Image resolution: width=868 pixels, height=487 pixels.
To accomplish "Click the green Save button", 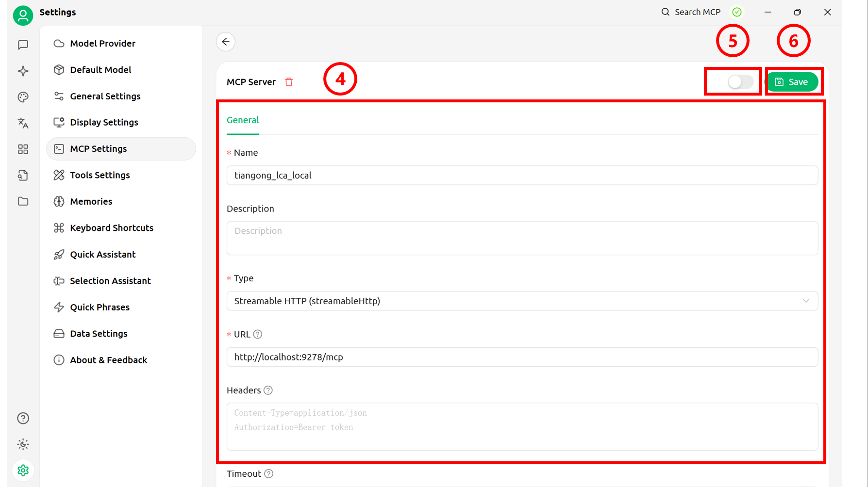I will point(792,82).
